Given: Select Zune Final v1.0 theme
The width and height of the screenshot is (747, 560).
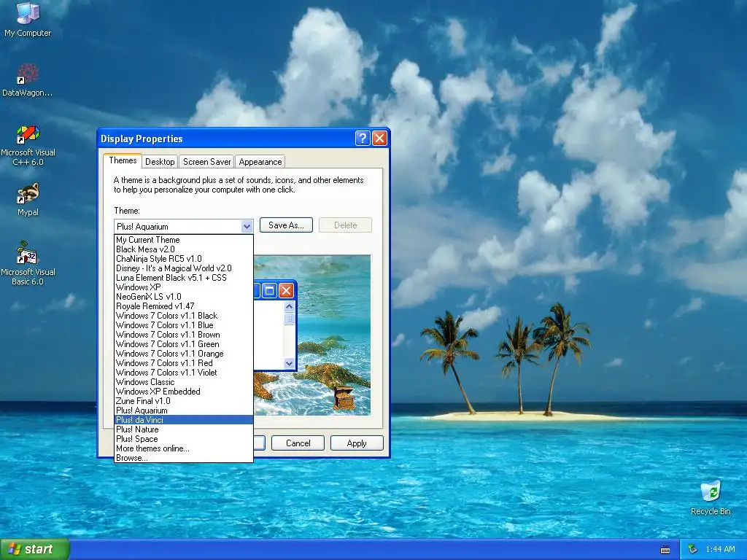Looking at the screenshot, I should (184, 401).
